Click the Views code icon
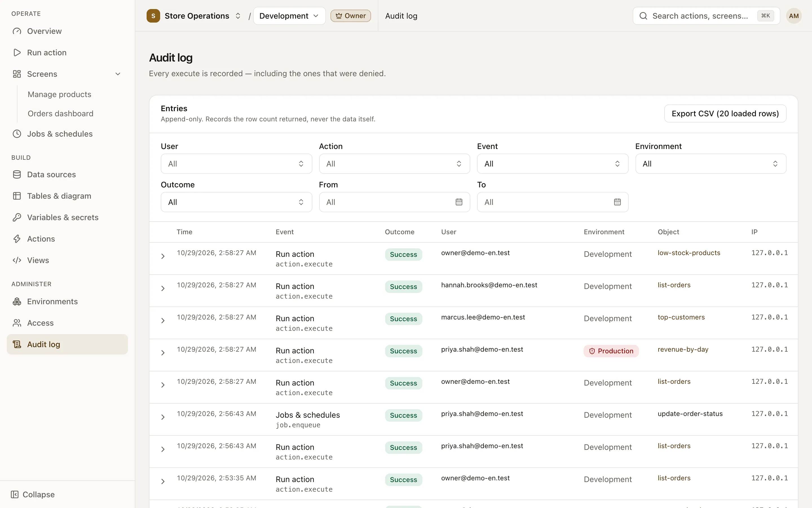812x508 pixels. (17, 260)
